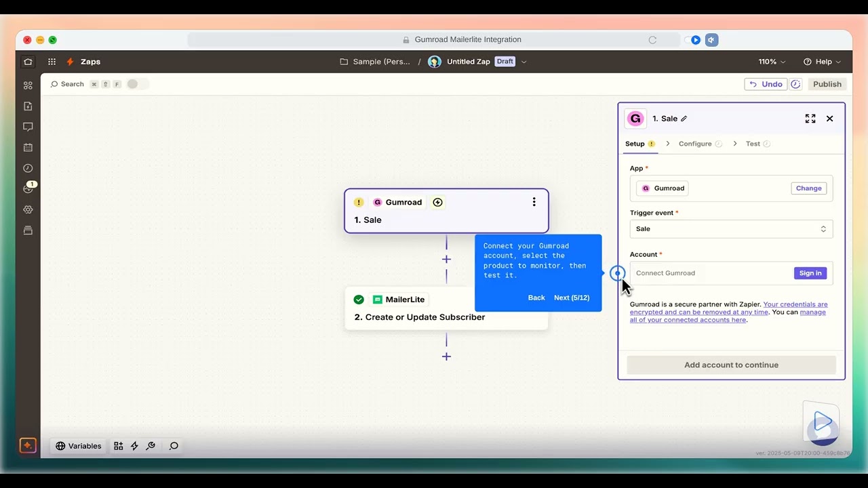Close the Sale step panel
The image size is (868, 488).
pyautogui.click(x=829, y=119)
